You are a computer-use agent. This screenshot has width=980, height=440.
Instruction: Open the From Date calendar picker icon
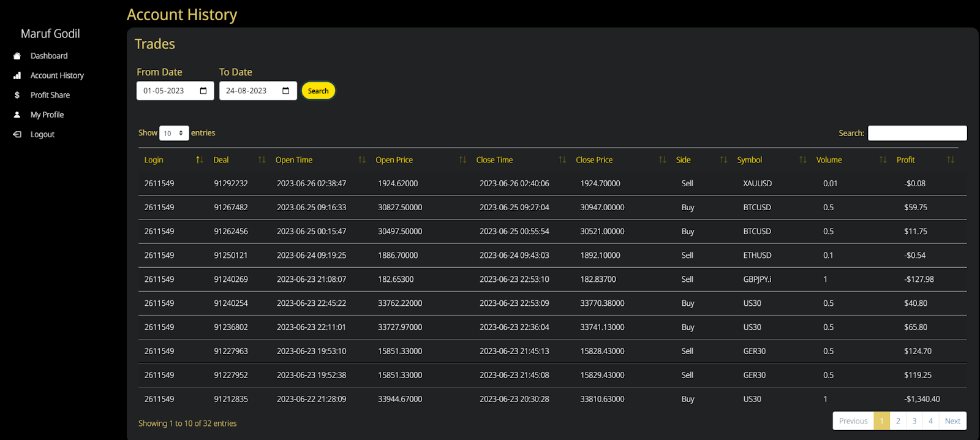(203, 91)
